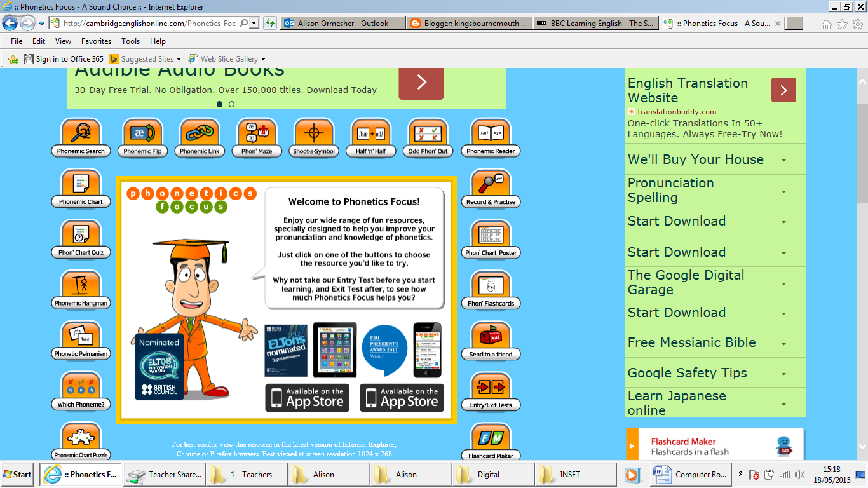The image size is (868, 488).
Task: Open the View menu
Action: pos(64,41)
